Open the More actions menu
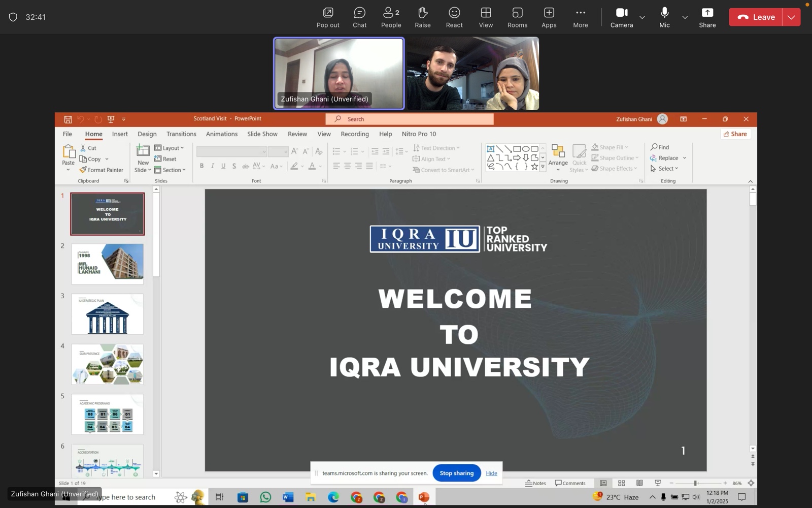 [x=581, y=17]
